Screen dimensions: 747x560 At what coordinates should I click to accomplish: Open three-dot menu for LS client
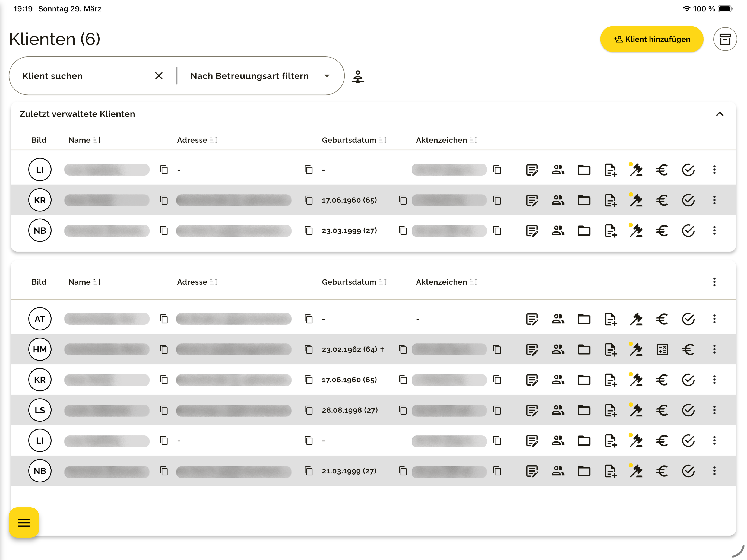(x=714, y=410)
